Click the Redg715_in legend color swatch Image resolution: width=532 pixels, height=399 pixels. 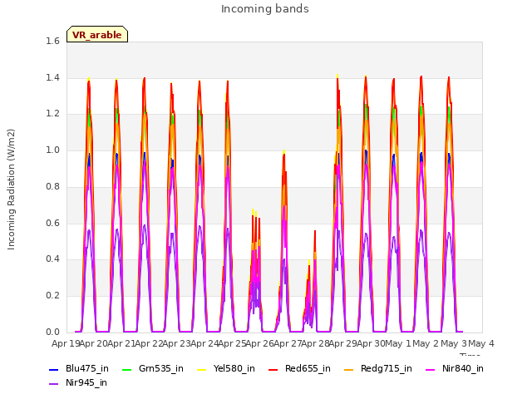coord(349,369)
